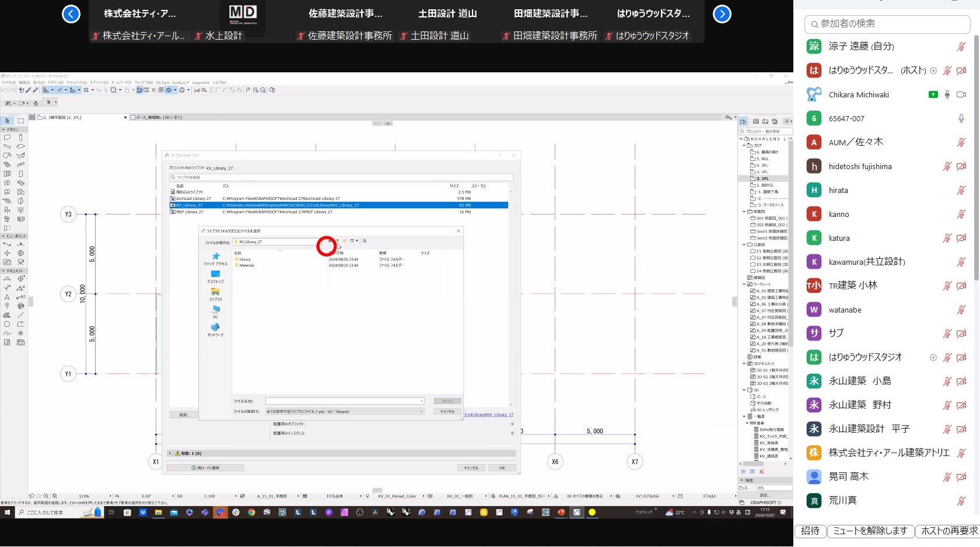This screenshot has height=547, width=980.
Task: Collapse the ビューポイント section of the toolbox
Action: (x=3, y=236)
